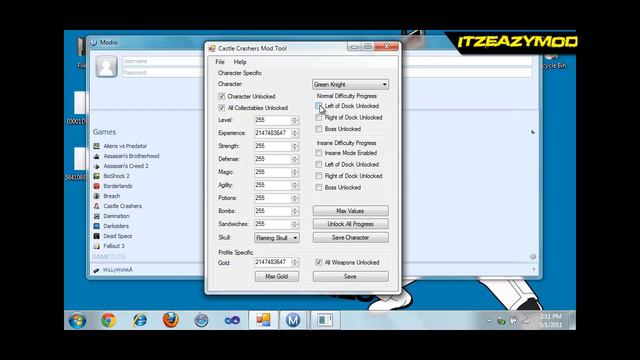Click the Max Values button
The width and height of the screenshot is (640, 360).
tap(351, 211)
